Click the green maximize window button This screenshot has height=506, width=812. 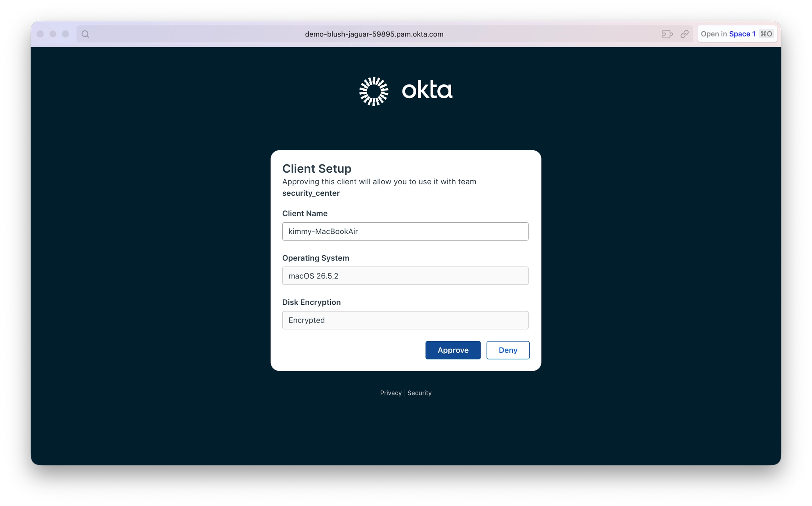pyautogui.click(x=65, y=34)
